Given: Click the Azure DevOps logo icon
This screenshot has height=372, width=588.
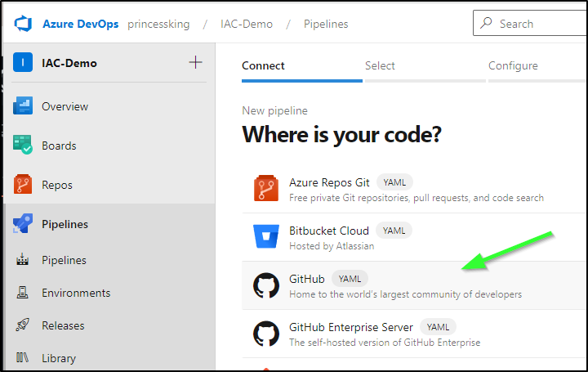Looking at the screenshot, I should [x=23, y=24].
